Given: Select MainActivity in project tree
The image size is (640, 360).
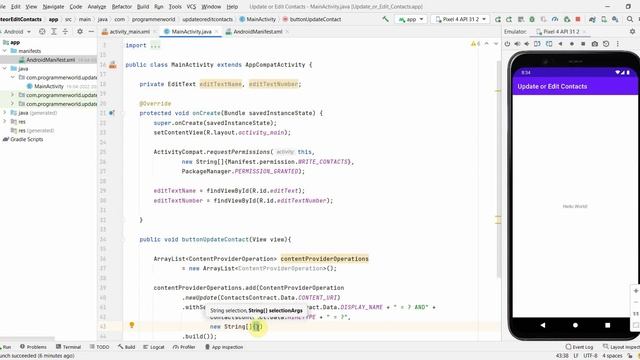Looking at the screenshot, I should point(49,86).
